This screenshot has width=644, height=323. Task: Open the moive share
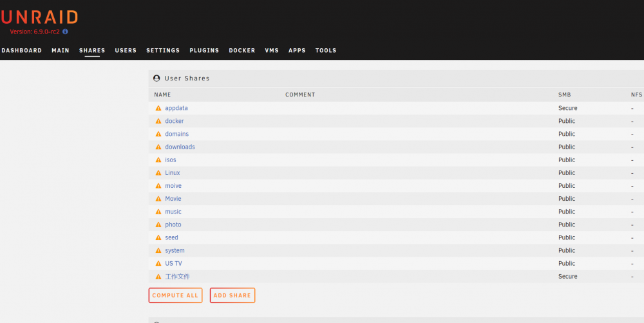click(173, 186)
